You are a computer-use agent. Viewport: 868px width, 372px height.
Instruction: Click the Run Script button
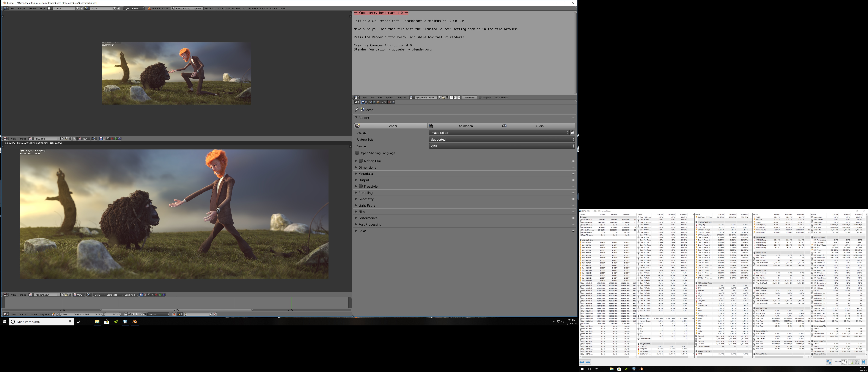pos(470,98)
